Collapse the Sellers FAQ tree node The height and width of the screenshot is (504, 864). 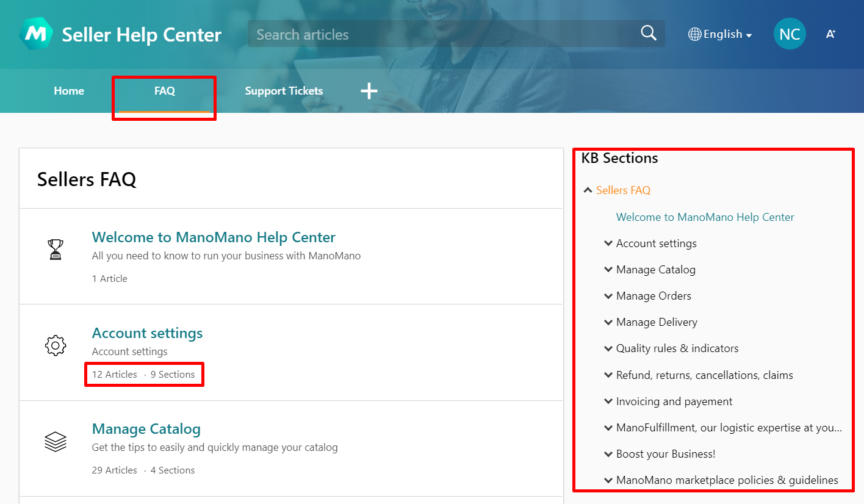[588, 190]
